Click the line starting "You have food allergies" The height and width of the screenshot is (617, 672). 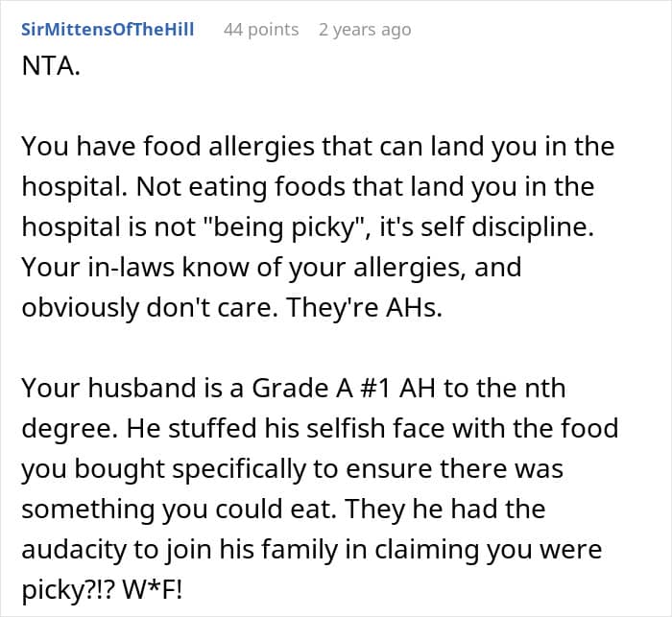coord(317,147)
